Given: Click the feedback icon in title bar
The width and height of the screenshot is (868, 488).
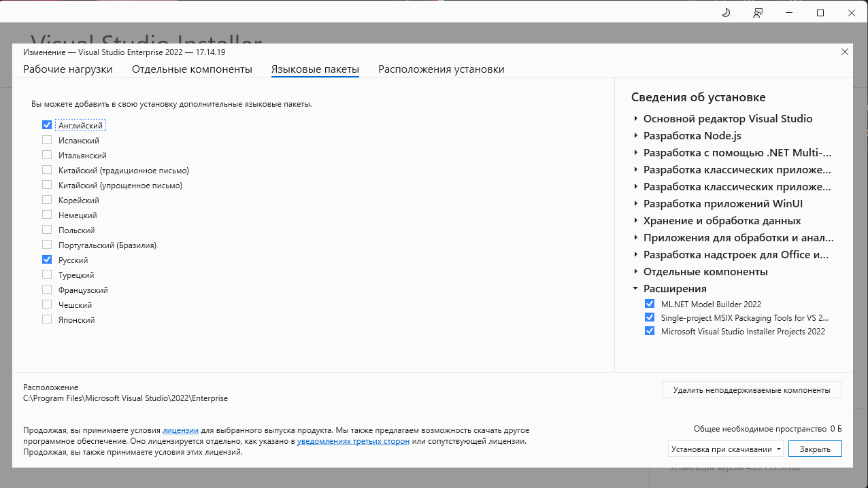Looking at the screenshot, I should point(758,13).
